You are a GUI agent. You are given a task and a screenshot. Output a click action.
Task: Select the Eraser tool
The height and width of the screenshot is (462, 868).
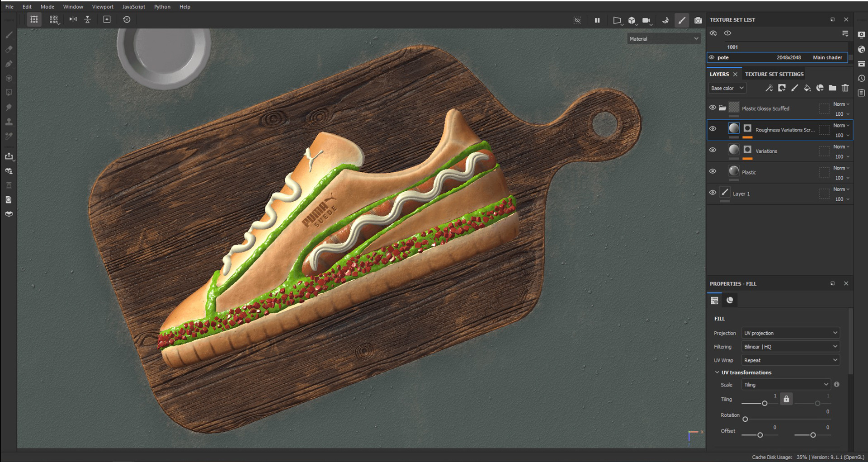pyautogui.click(x=9, y=49)
